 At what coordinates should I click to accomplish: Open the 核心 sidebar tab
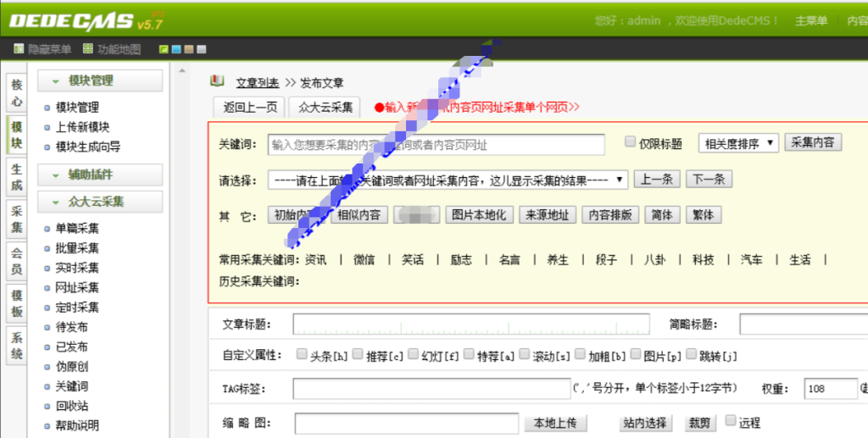point(17,93)
